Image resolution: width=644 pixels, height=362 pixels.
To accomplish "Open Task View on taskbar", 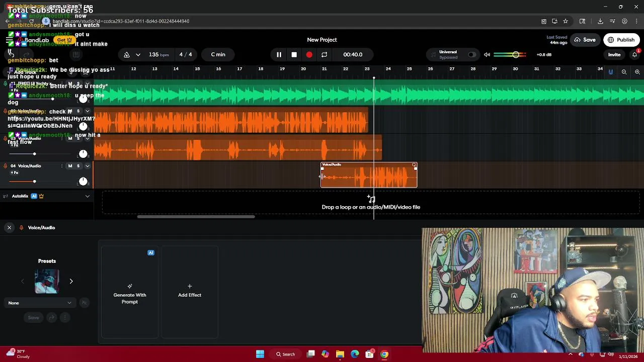I will click(x=311, y=354).
